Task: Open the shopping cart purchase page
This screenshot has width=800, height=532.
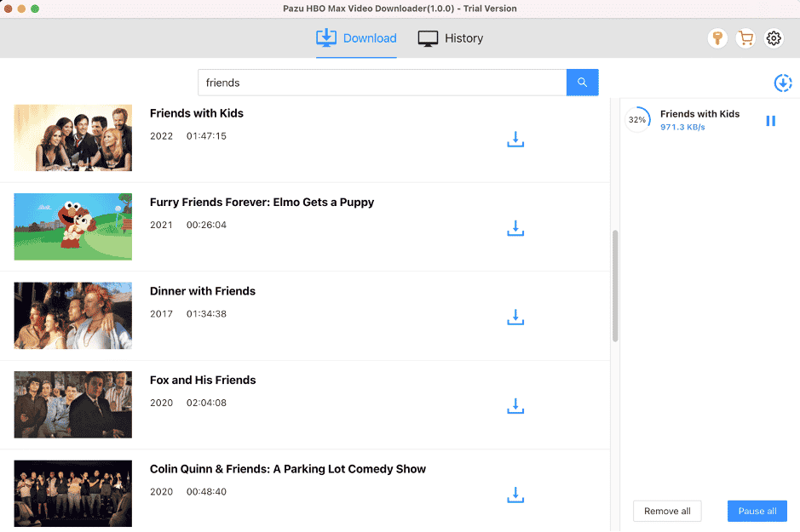Action: pyautogui.click(x=745, y=38)
